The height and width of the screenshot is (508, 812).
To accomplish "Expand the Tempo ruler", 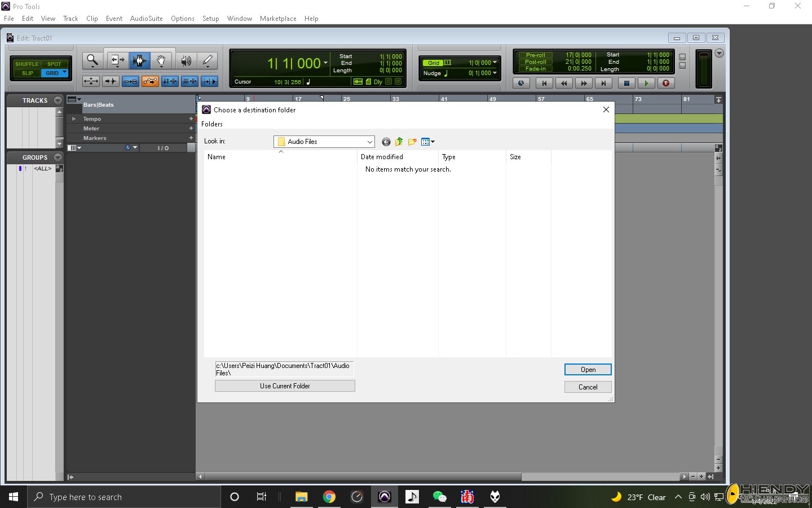I will (x=74, y=119).
